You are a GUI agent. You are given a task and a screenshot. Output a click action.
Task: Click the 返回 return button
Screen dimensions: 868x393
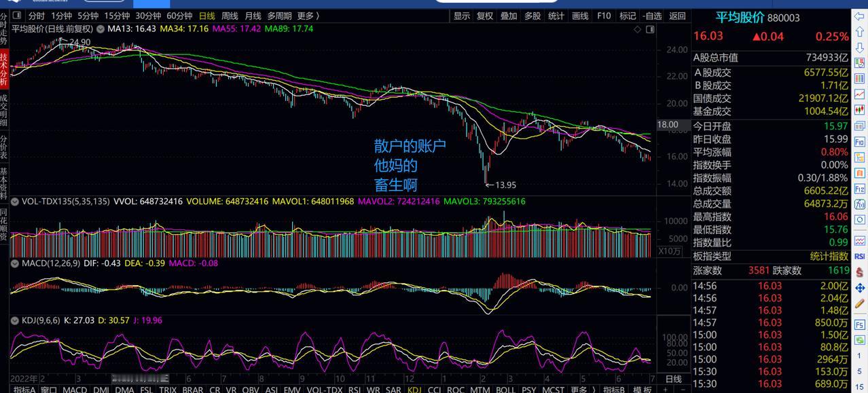pyautogui.click(x=677, y=16)
